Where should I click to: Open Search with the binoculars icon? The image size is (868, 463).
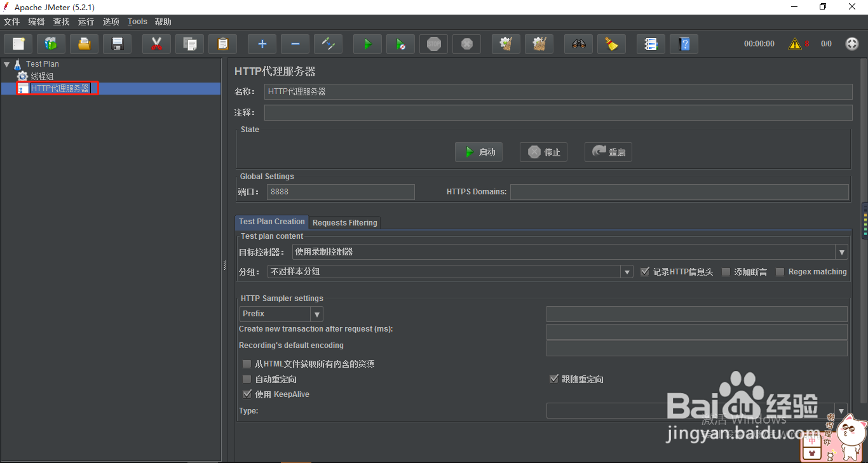578,44
